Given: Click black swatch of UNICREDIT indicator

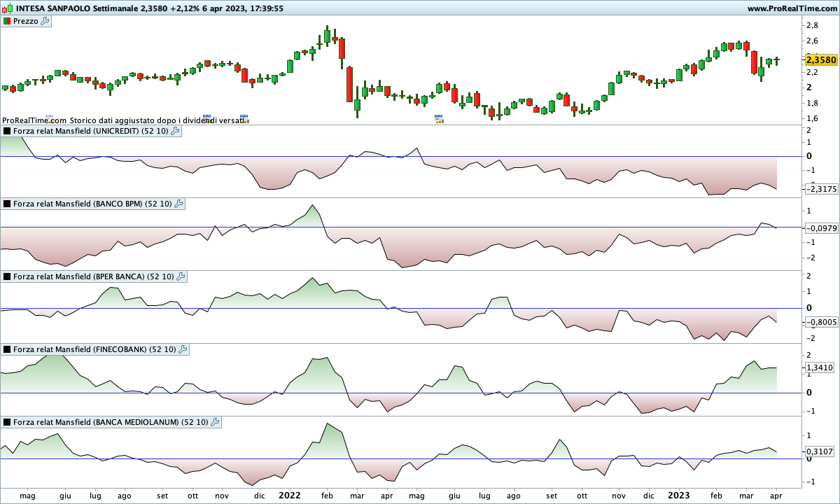Looking at the screenshot, I should pos(7,131).
